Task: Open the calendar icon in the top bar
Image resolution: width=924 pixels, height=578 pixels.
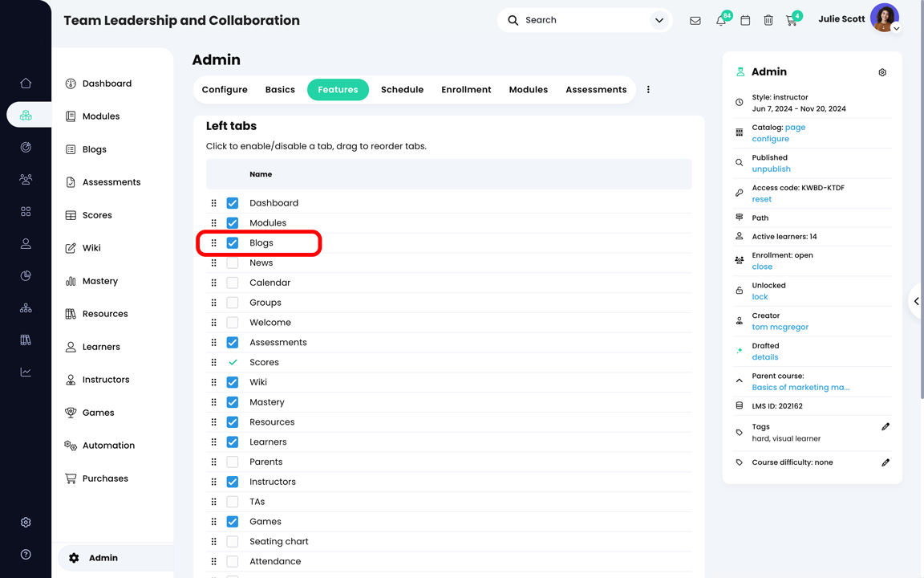Action: pyautogui.click(x=744, y=20)
